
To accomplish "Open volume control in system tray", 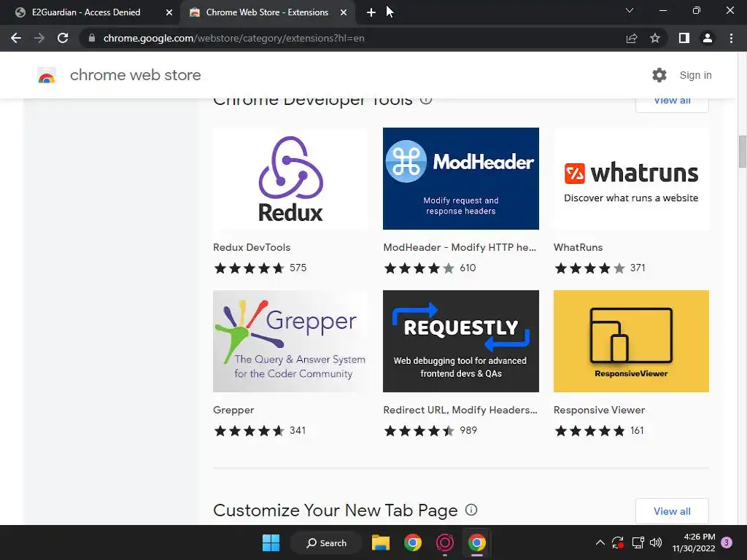I will click(x=656, y=542).
